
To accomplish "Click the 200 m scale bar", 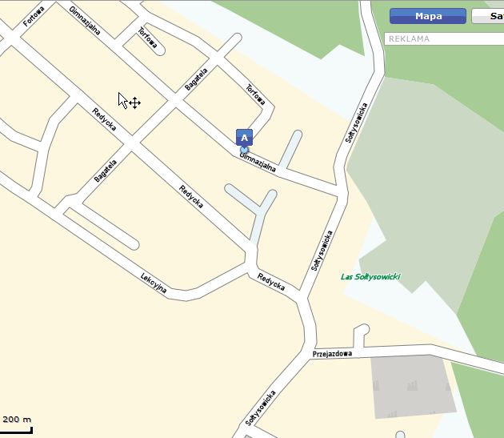I will 17,424.
